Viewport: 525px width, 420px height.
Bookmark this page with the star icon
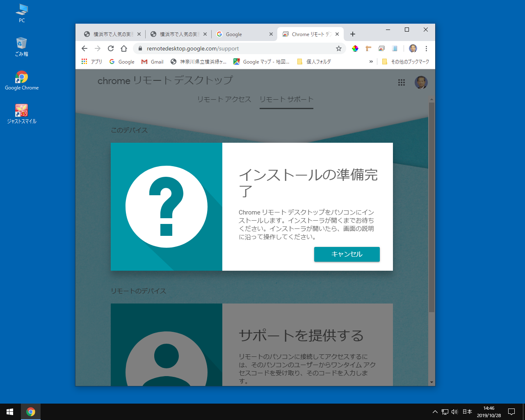pyautogui.click(x=339, y=48)
